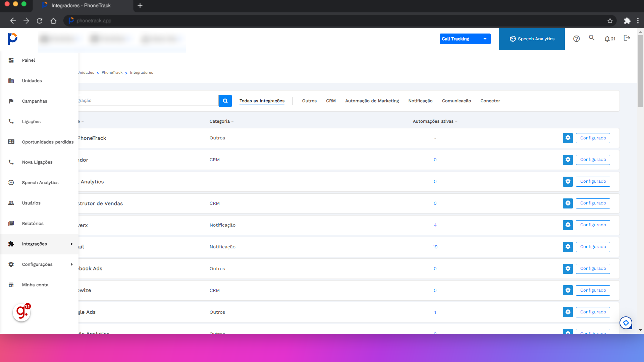Click Configurado button in wize row
The image size is (644, 362).
tap(593, 291)
